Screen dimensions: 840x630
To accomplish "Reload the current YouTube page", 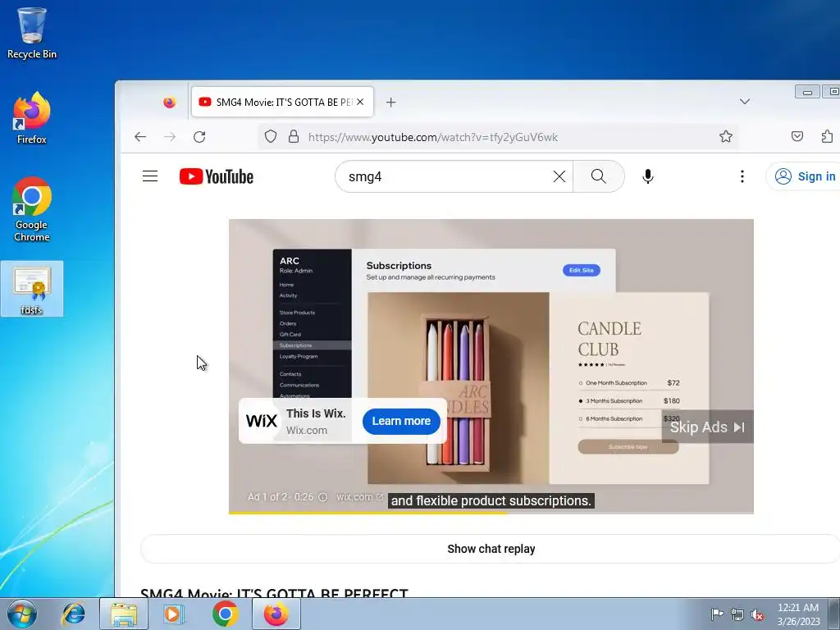I will pos(199,137).
